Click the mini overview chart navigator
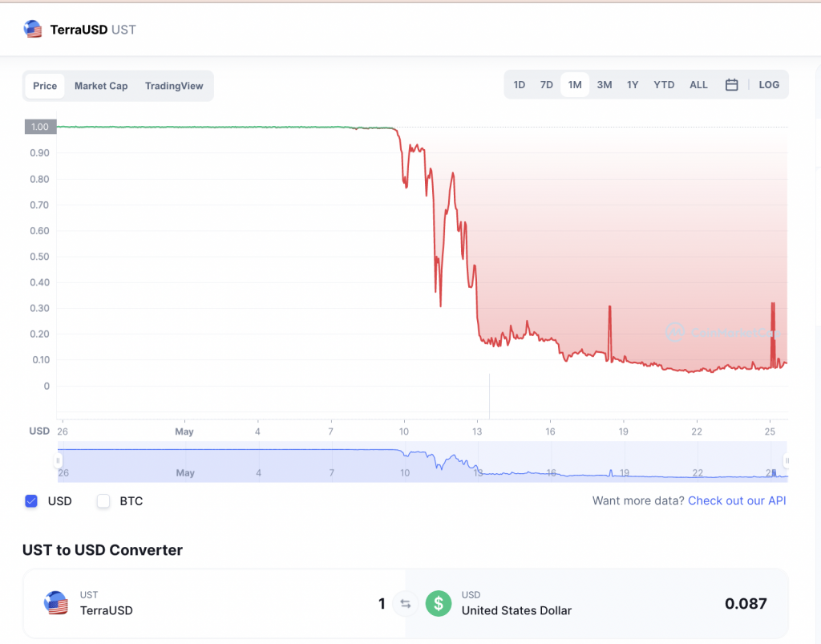 (x=422, y=462)
